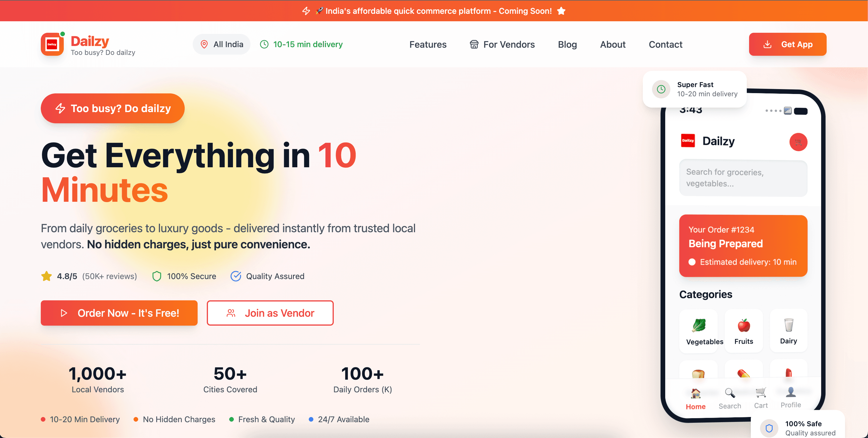Go to For Vendors page
Viewport: 868px width, 438px height.
point(502,45)
